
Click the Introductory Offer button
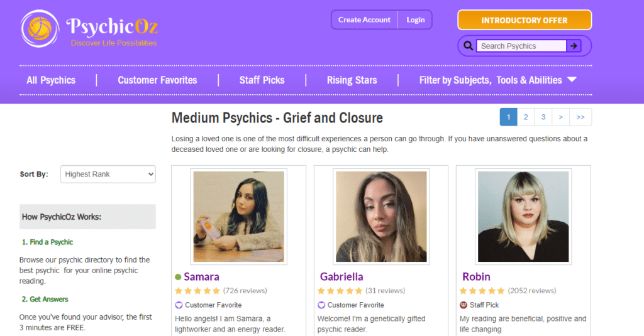(525, 20)
